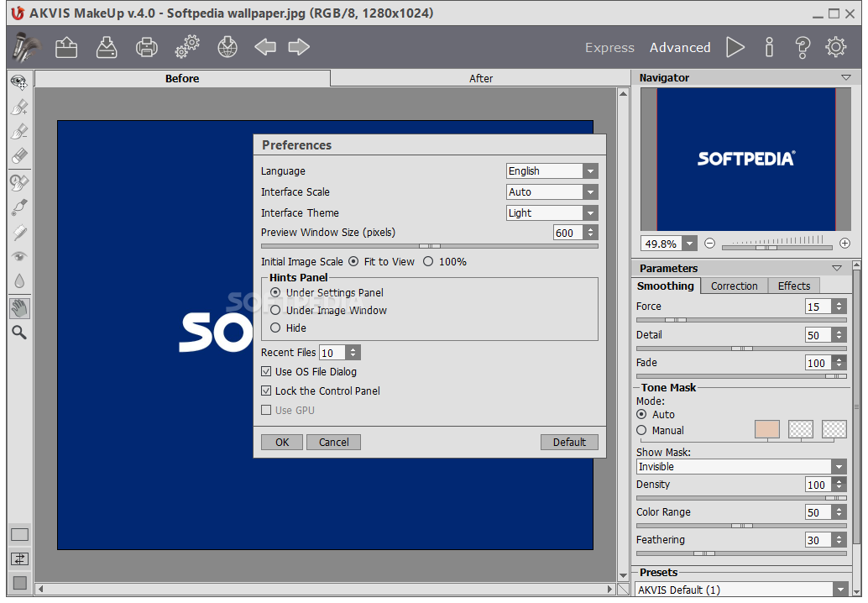Viewport: 868px width, 603px height.
Task: Select the hand pan tool
Action: tap(19, 308)
